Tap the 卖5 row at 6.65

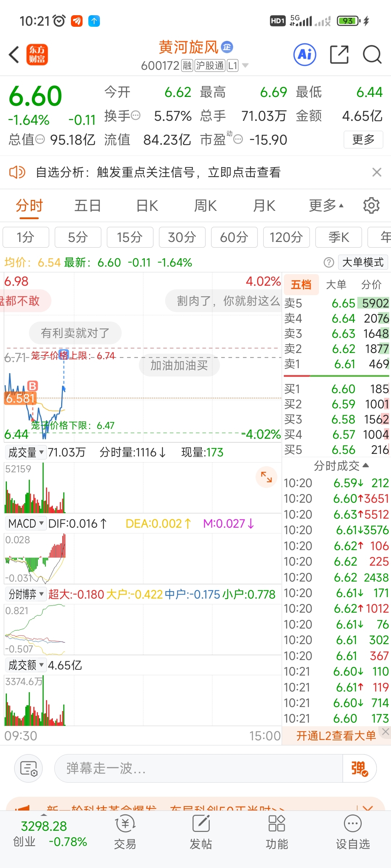pos(337,303)
